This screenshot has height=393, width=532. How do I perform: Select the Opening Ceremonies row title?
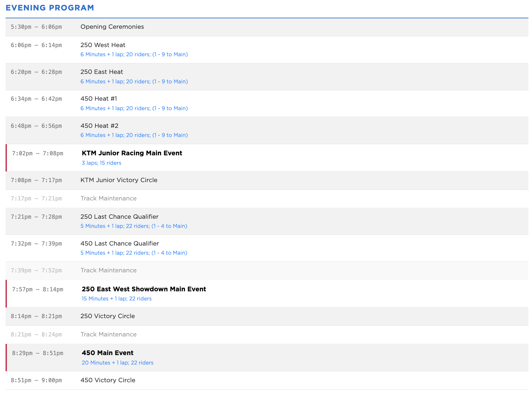[112, 27]
